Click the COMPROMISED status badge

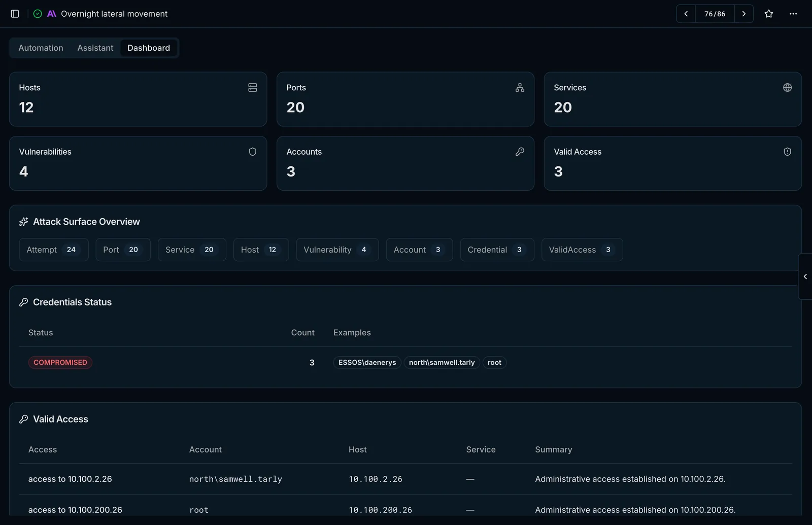pyautogui.click(x=60, y=362)
